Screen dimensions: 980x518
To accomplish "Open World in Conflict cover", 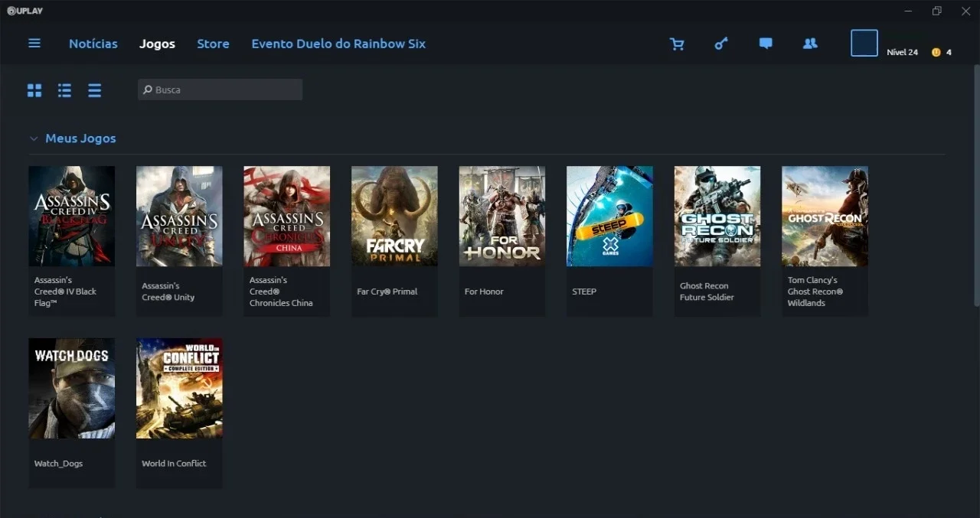I will 179,388.
